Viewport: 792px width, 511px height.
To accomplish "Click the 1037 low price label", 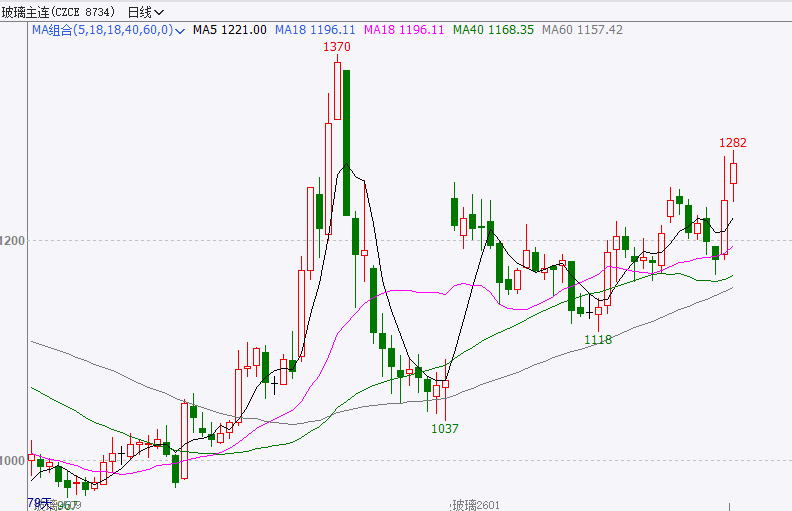I will pos(444,429).
